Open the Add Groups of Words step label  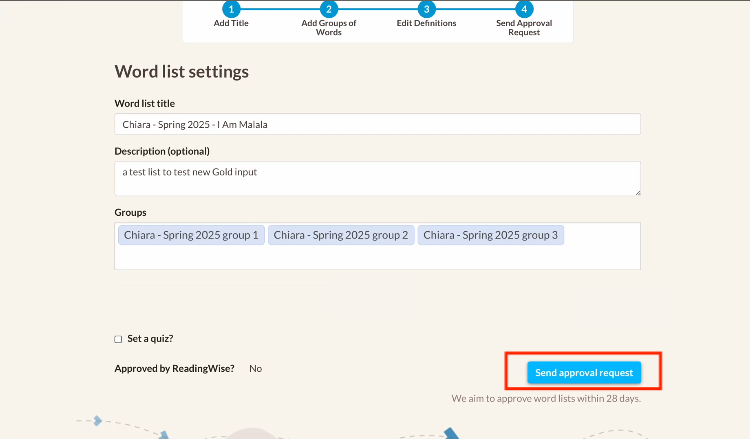click(x=329, y=27)
